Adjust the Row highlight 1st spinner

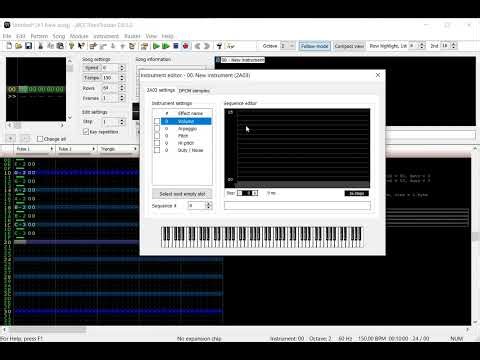coord(422,46)
